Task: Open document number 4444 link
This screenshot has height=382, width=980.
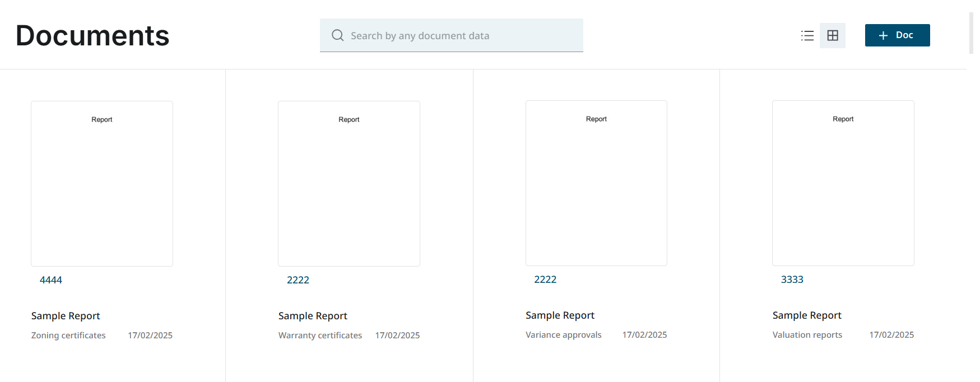Action: pyautogui.click(x=51, y=280)
